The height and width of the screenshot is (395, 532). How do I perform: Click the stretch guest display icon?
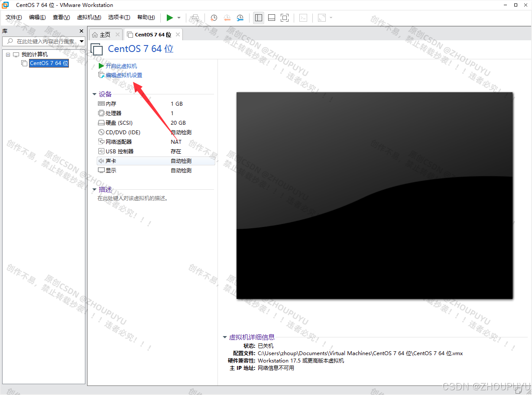(x=321, y=18)
